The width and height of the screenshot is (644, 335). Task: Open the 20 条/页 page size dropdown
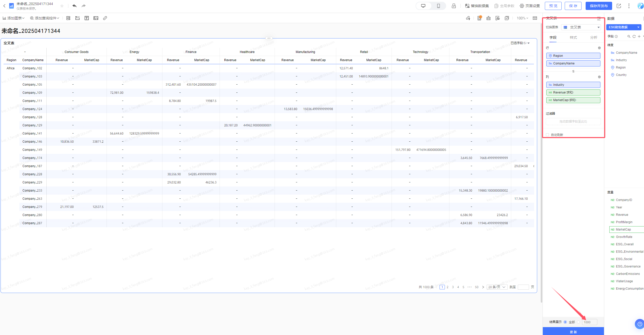point(497,287)
